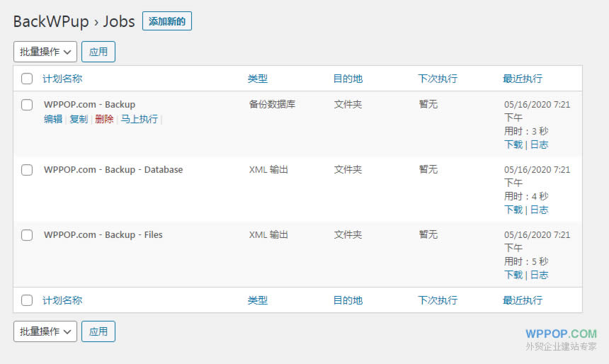Tick the Backup - Files job checkbox

[27, 235]
